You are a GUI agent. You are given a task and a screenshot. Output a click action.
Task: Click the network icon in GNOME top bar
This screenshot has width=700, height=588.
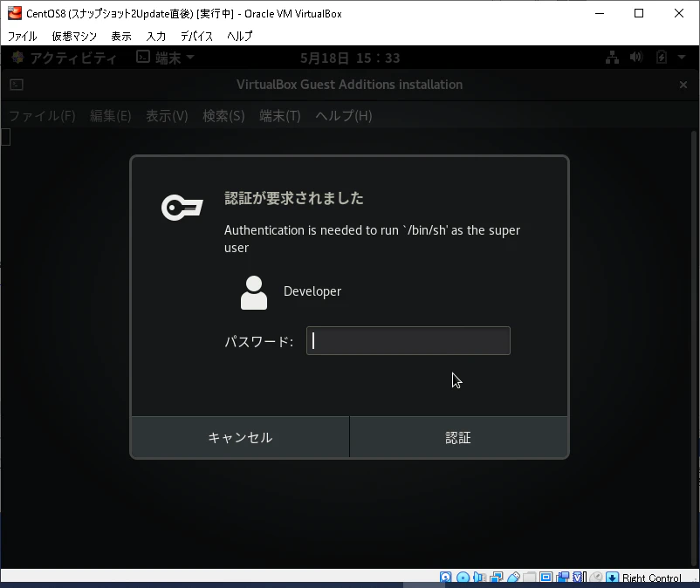pyautogui.click(x=612, y=57)
